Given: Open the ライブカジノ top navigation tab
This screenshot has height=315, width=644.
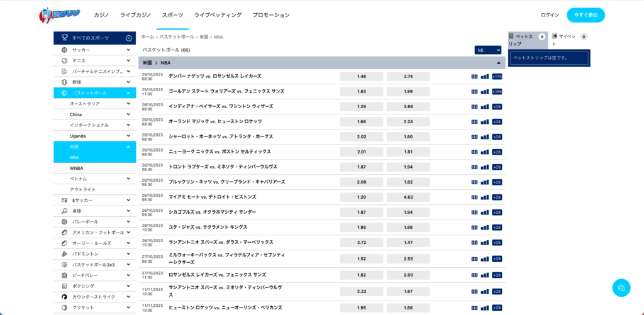Looking at the screenshot, I should (x=136, y=15).
